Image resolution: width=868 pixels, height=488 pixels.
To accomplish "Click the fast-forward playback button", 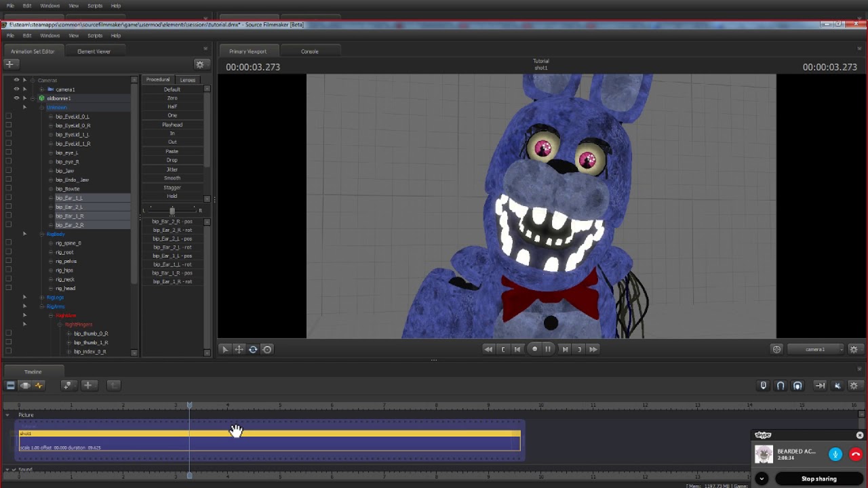I will 593,349.
